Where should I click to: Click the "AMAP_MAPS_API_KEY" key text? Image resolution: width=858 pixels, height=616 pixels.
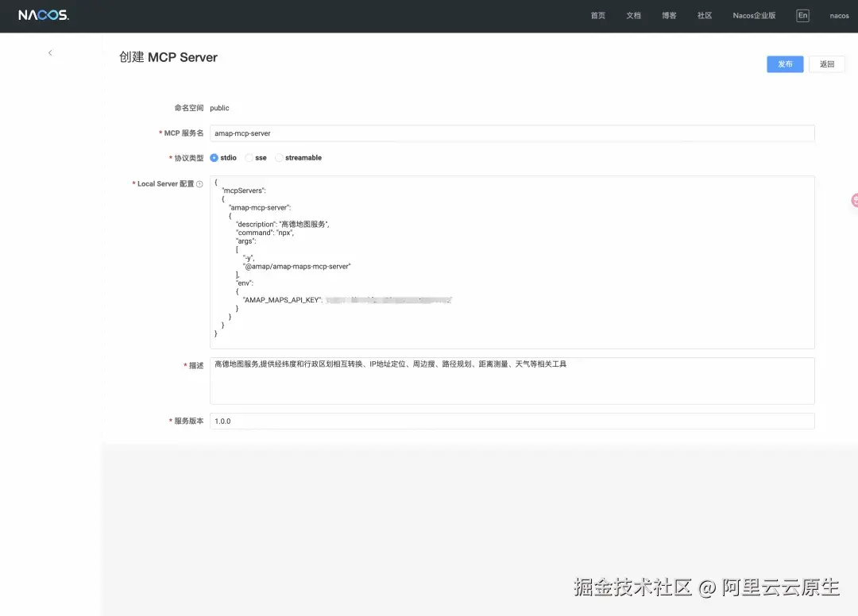tap(282, 300)
